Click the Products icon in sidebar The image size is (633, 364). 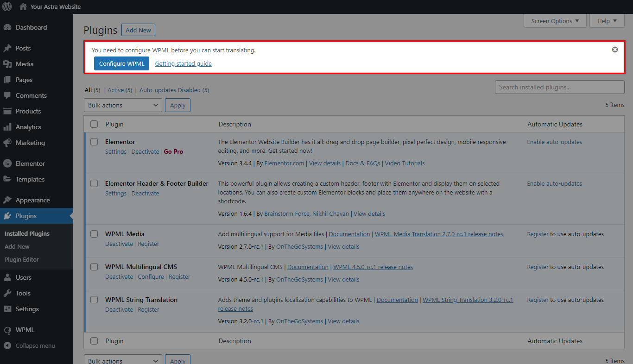7,111
